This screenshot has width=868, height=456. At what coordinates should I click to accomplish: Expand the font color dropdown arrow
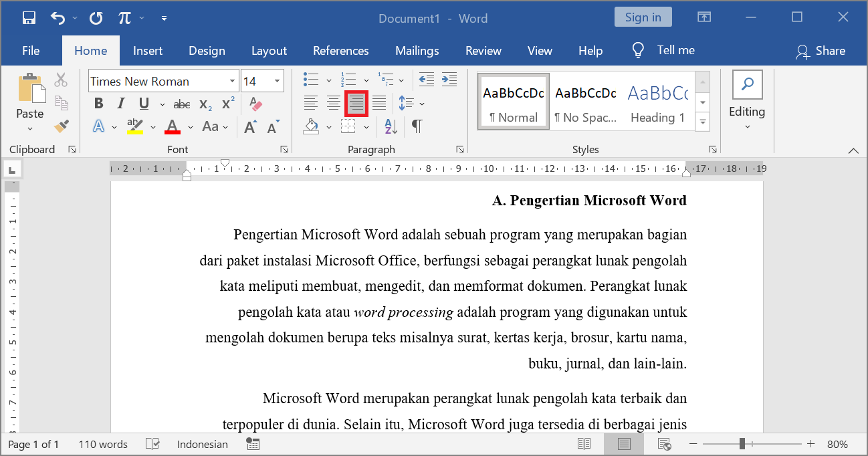190,127
